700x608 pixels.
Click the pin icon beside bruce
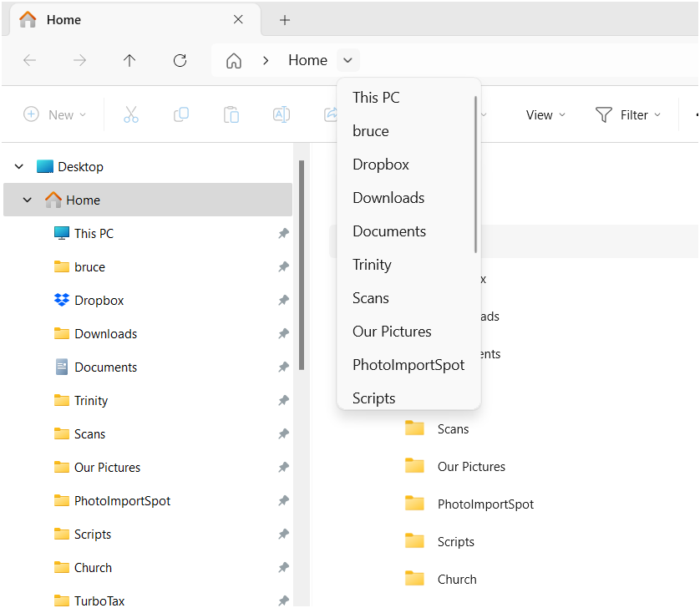pyautogui.click(x=283, y=266)
